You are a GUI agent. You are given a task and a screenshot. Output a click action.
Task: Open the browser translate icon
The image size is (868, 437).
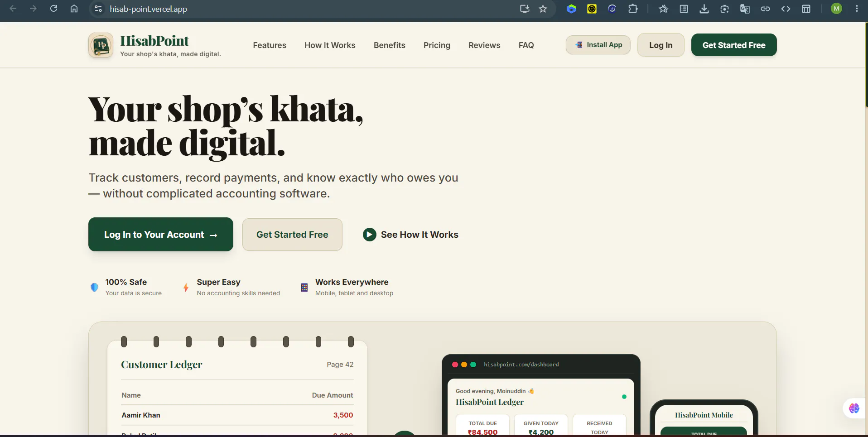[745, 9]
